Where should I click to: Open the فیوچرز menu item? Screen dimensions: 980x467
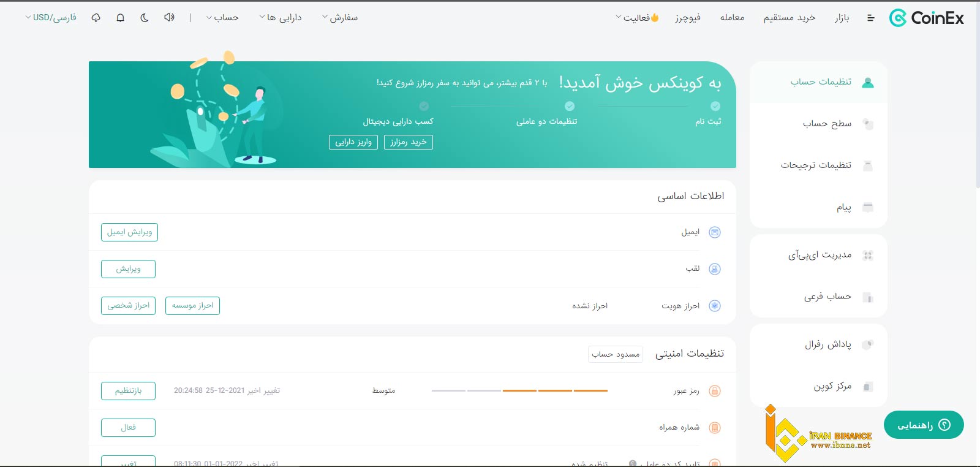point(688,18)
